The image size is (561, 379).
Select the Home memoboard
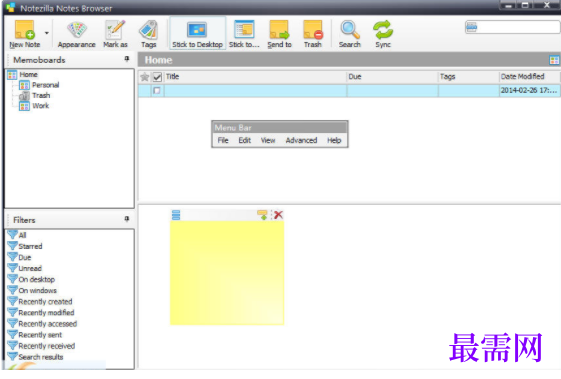point(28,74)
